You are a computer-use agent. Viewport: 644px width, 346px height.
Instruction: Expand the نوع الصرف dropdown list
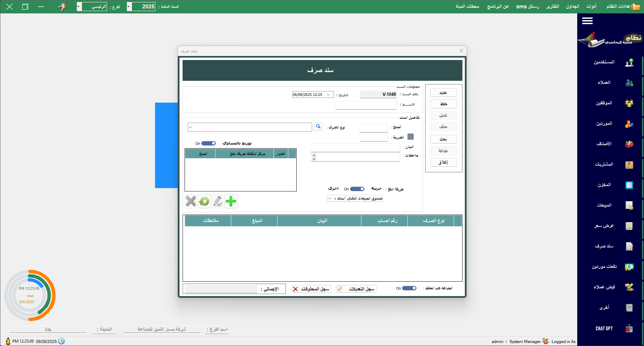click(190, 127)
